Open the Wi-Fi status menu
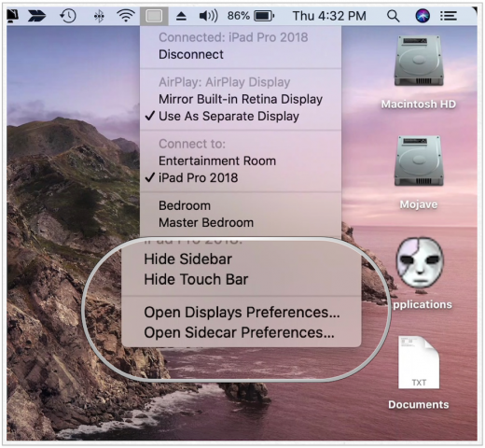 [126, 16]
